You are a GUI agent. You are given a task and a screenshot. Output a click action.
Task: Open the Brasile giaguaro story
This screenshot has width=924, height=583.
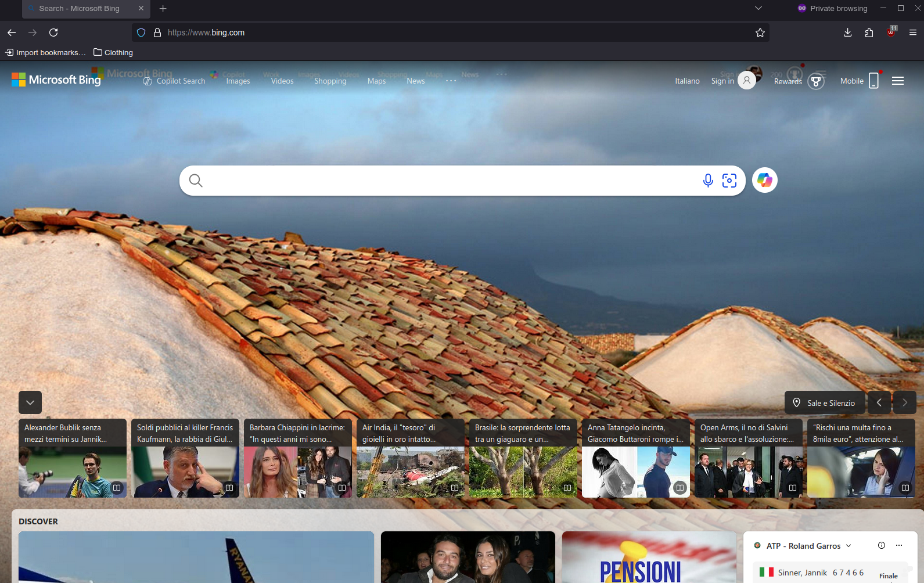(x=523, y=458)
